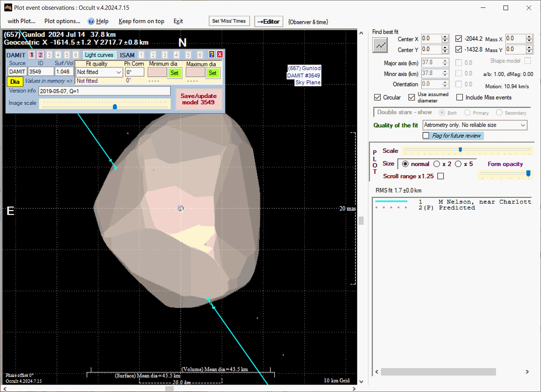The width and height of the screenshot is (541, 392).
Task: Uncheck the Circular checkbox
Action: click(377, 97)
